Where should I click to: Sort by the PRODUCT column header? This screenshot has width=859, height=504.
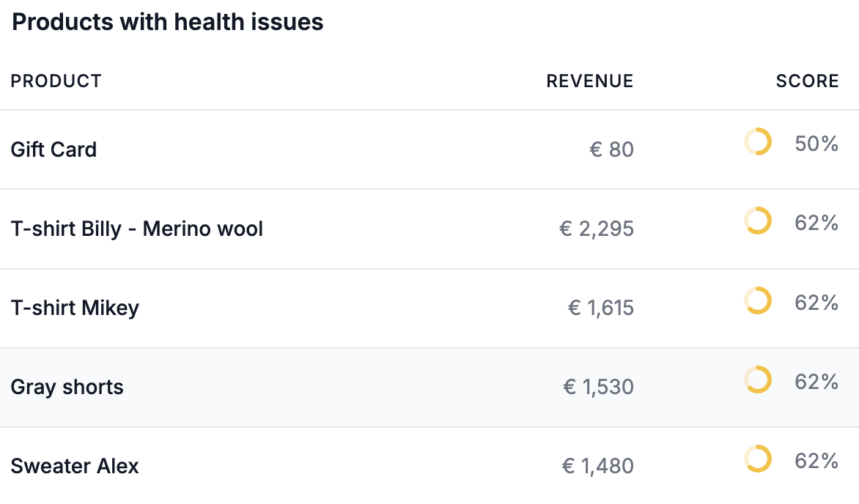pyautogui.click(x=56, y=81)
